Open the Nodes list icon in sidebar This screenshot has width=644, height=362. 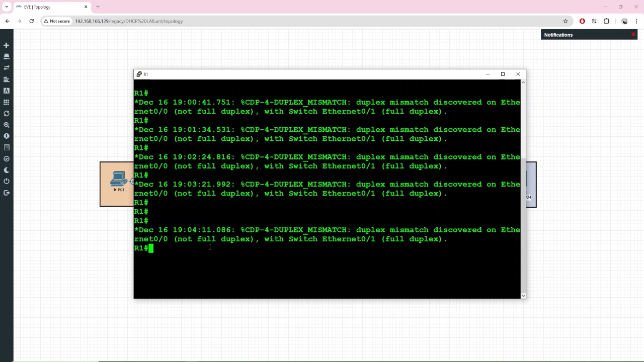click(7, 57)
